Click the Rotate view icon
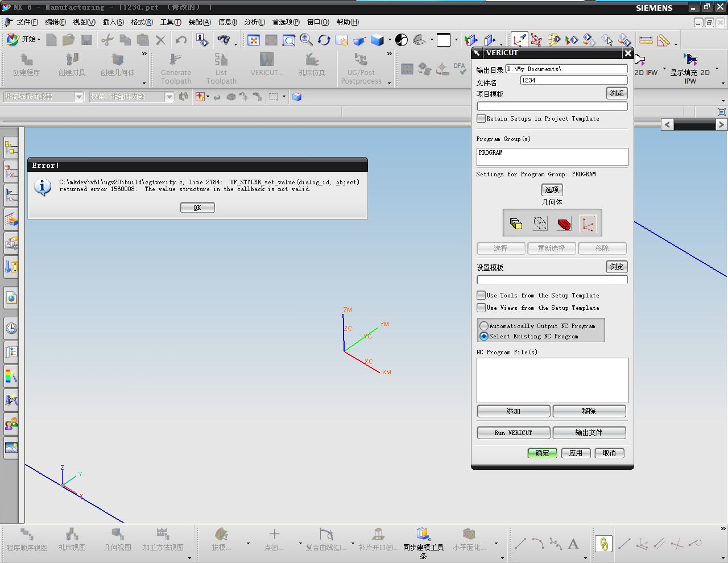 point(324,40)
